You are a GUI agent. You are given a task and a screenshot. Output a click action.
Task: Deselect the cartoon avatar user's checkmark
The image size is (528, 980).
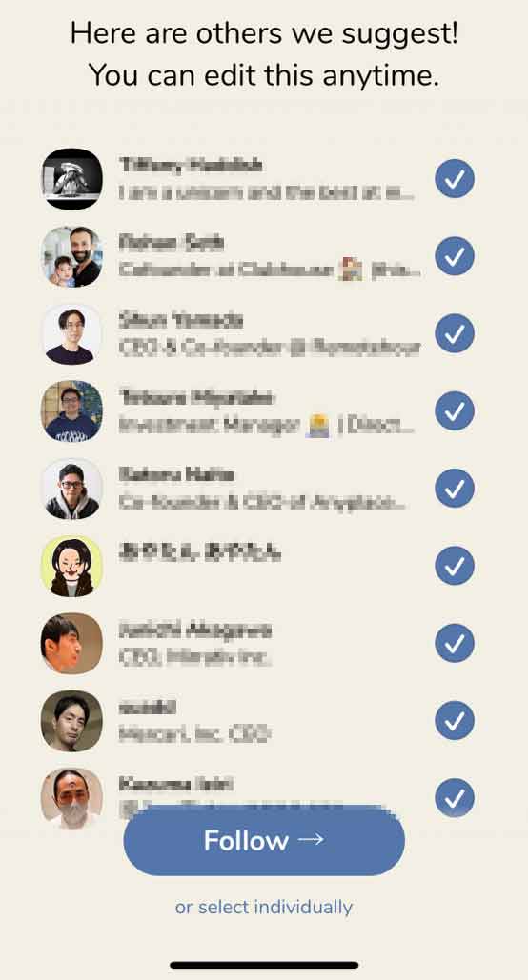point(455,566)
